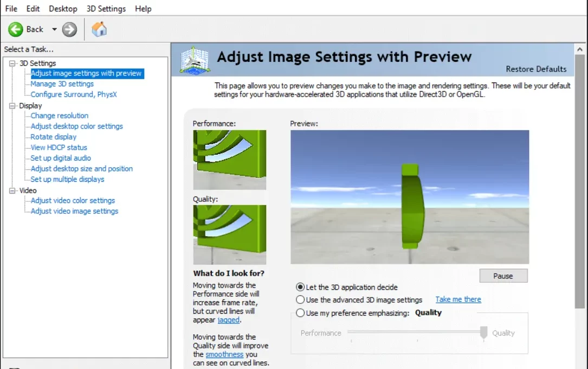Click the Performance-Quality slider handle
This screenshot has height=369, width=588.
tap(484, 332)
